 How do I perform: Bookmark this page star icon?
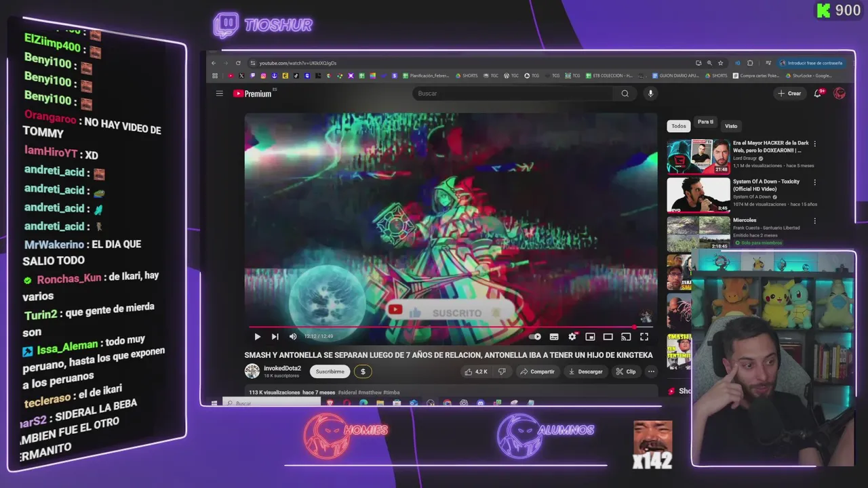click(720, 63)
